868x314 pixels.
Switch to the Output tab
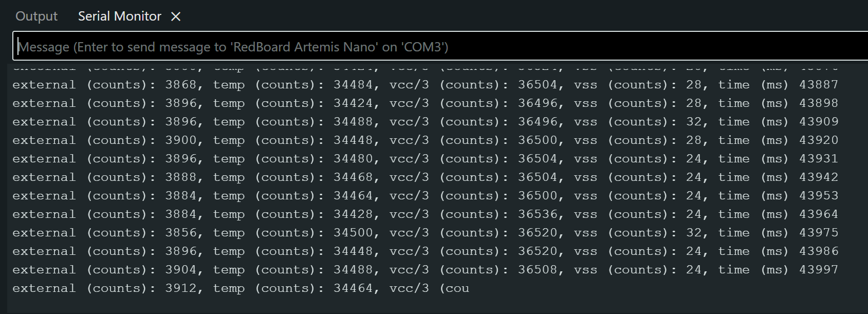click(36, 16)
